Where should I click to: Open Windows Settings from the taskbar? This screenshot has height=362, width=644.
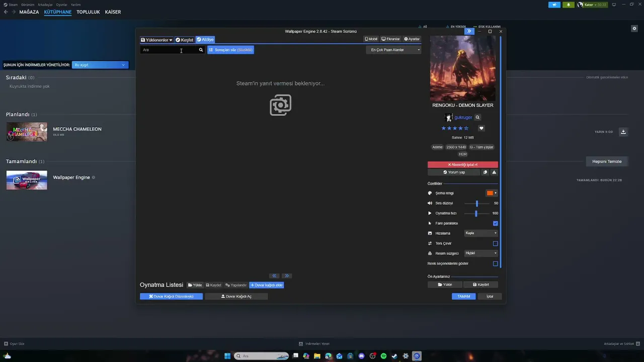[x=406, y=356]
